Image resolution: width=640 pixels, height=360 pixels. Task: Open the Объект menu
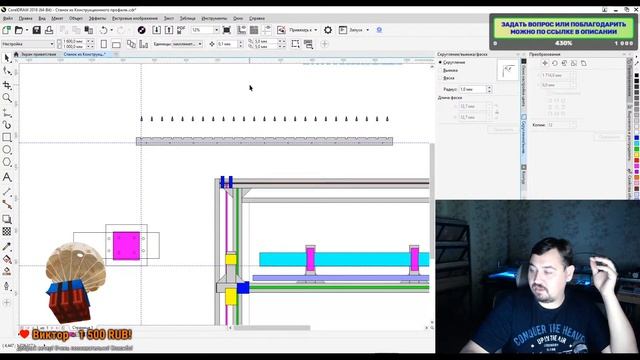point(76,18)
